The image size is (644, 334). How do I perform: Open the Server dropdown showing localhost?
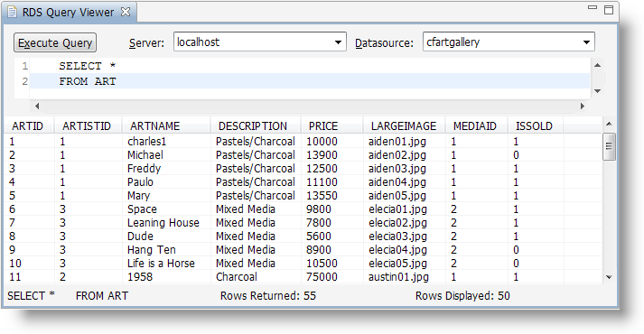260,42
